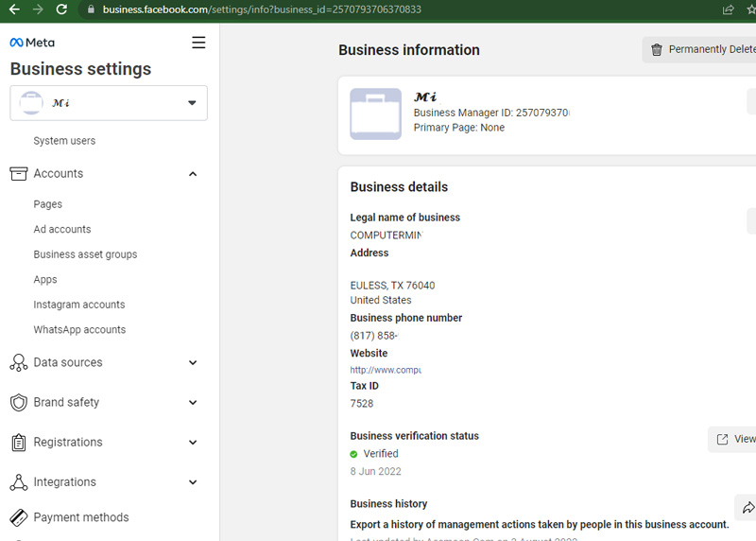756x541 pixels.
Task: Click the Brand safety shield icon
Action: [18, 403]
